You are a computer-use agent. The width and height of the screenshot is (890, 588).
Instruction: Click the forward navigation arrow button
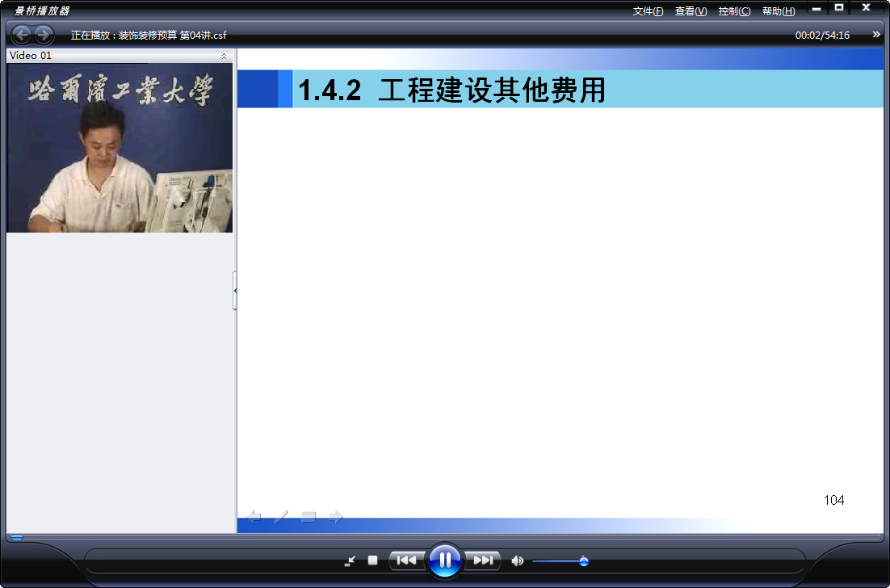click(x=44, y=36)
